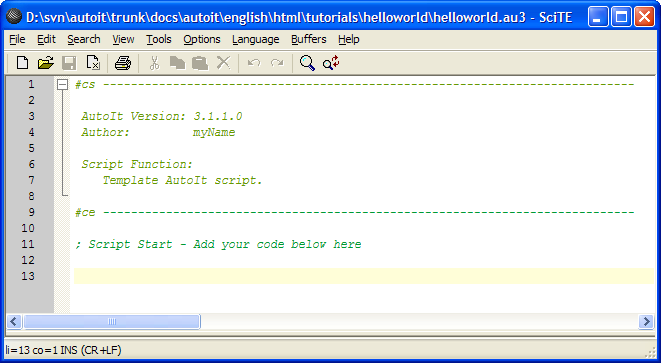Click line number 13 in margin
This screenshot has width=661, height=363.
[28, 276]
